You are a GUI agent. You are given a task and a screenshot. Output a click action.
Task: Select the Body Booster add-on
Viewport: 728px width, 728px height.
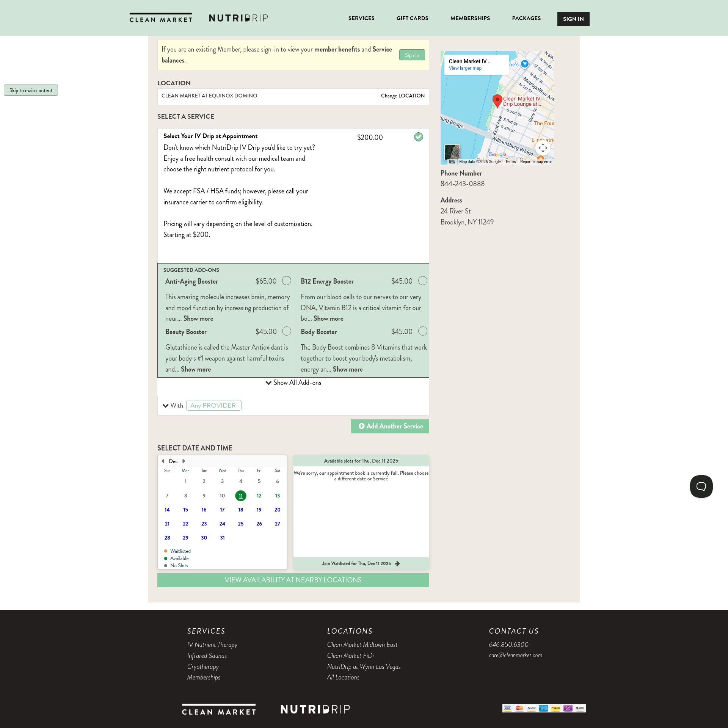click(422, 331)
